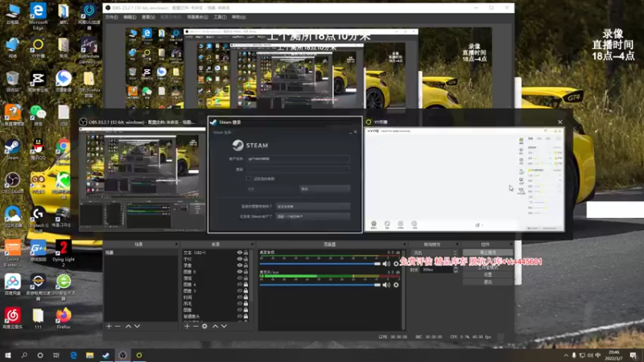Open the Recycle Bin desktop icon
The height and width of the screenshot is (362, 644).
(x=13, y=81)
